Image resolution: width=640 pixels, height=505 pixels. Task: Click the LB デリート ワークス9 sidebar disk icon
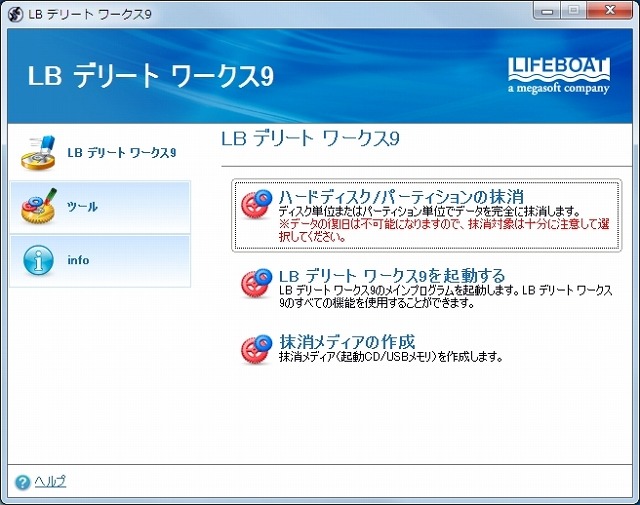38,152
